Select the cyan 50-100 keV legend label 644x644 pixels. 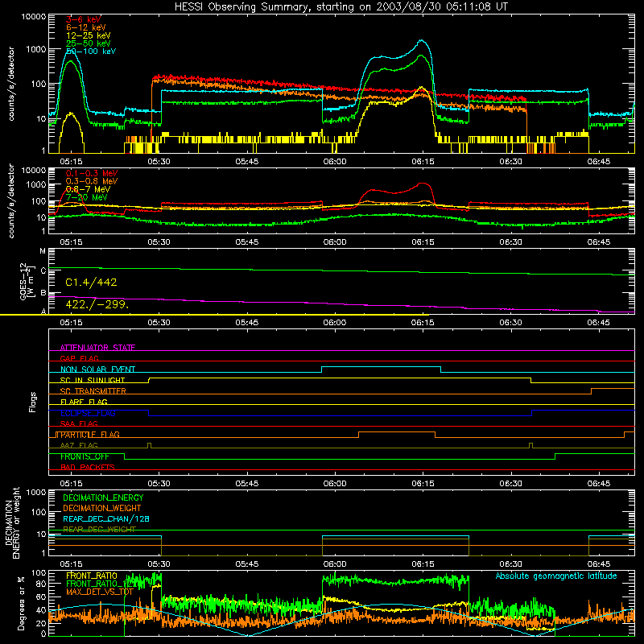(x=91, y=52)
